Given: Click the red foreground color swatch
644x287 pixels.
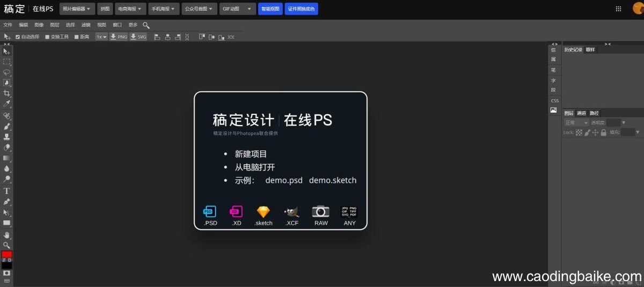Looking at the screenshot, I should (x=7, y=254).
